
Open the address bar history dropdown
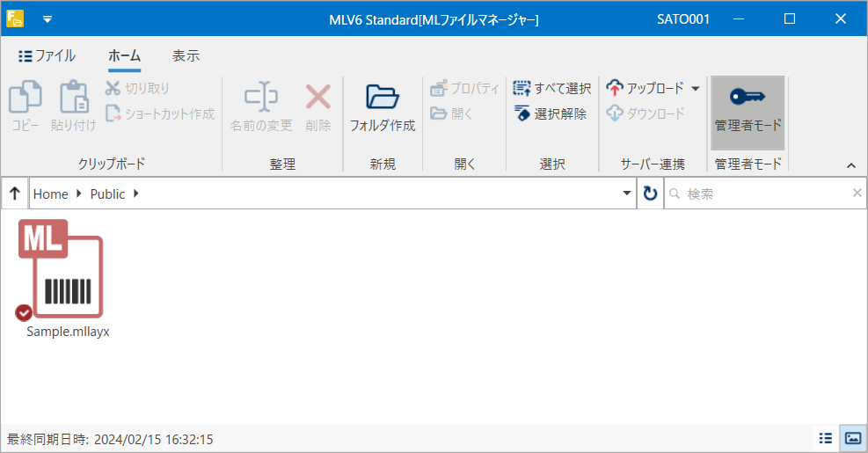coord(627,194)
